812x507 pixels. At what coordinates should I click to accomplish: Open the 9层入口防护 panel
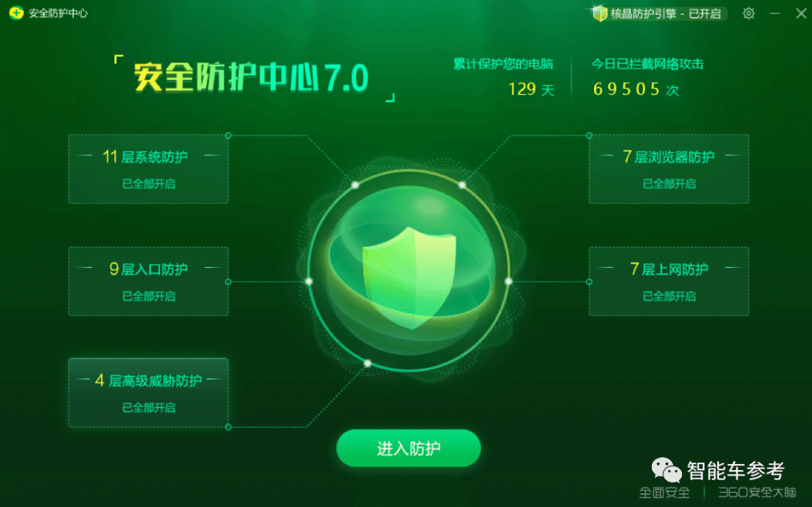[x=148, y=281]
